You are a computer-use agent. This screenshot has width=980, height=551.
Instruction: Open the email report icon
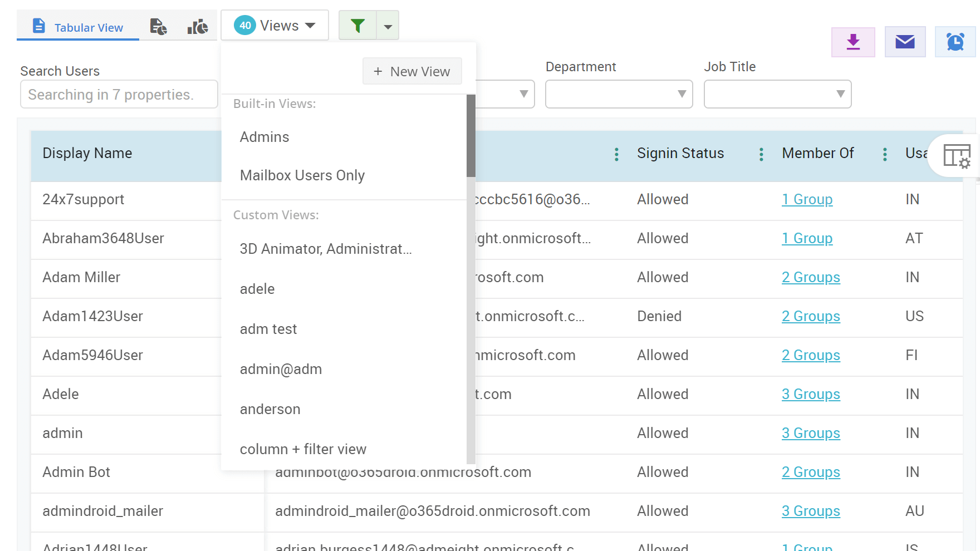(x=905, y=41)
